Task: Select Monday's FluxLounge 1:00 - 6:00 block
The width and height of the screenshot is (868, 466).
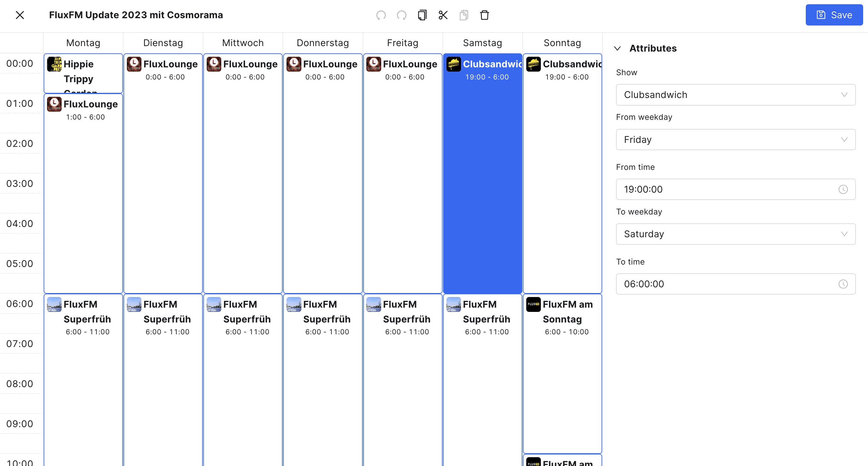Action: 83,194
